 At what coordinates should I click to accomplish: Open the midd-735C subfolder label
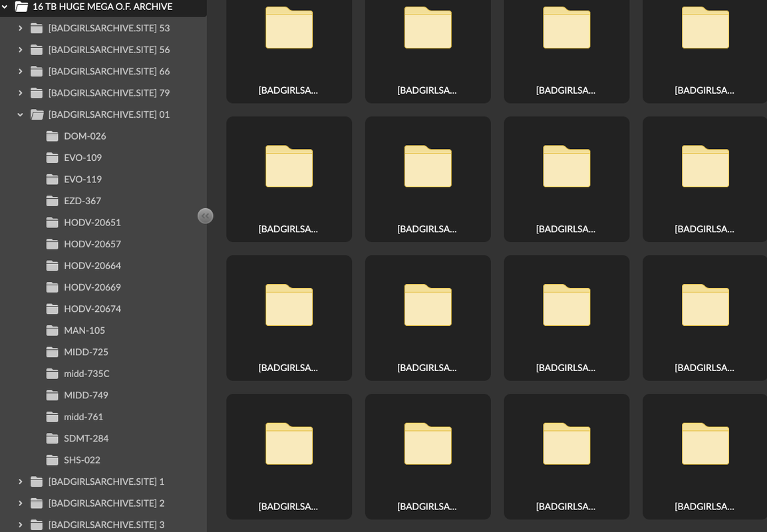tap(86, 374)
